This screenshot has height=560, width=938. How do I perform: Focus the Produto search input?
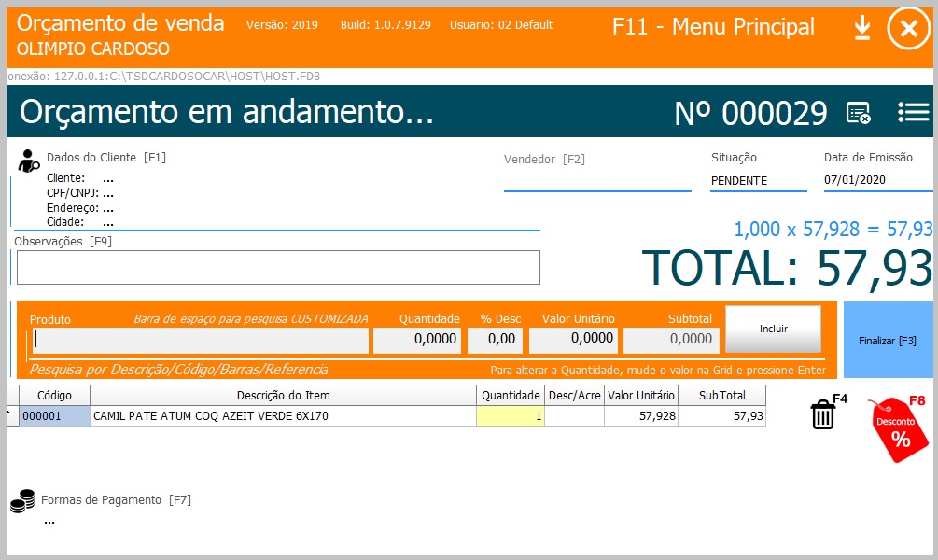pos(201,340)
